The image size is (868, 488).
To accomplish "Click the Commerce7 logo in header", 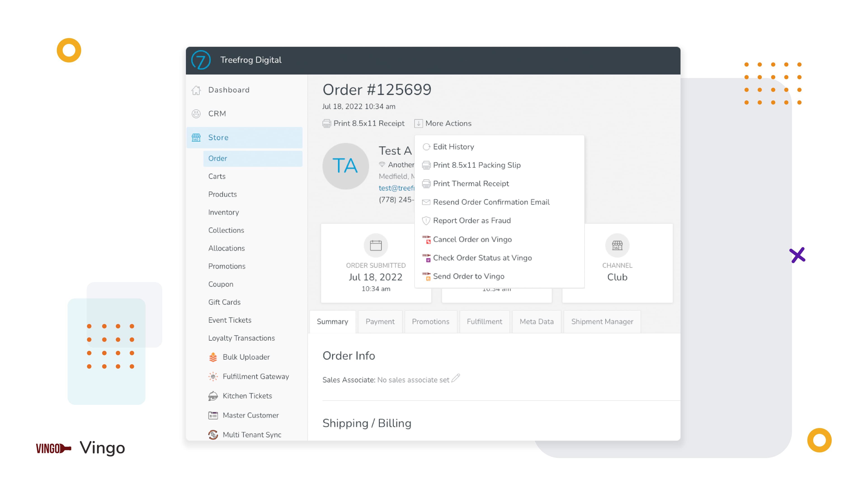I will click(201, 60).
